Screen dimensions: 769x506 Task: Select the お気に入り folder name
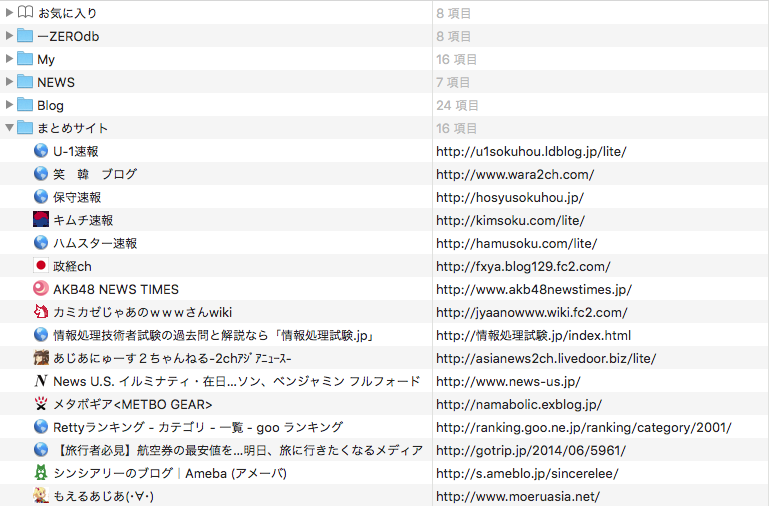click(67, 13)
